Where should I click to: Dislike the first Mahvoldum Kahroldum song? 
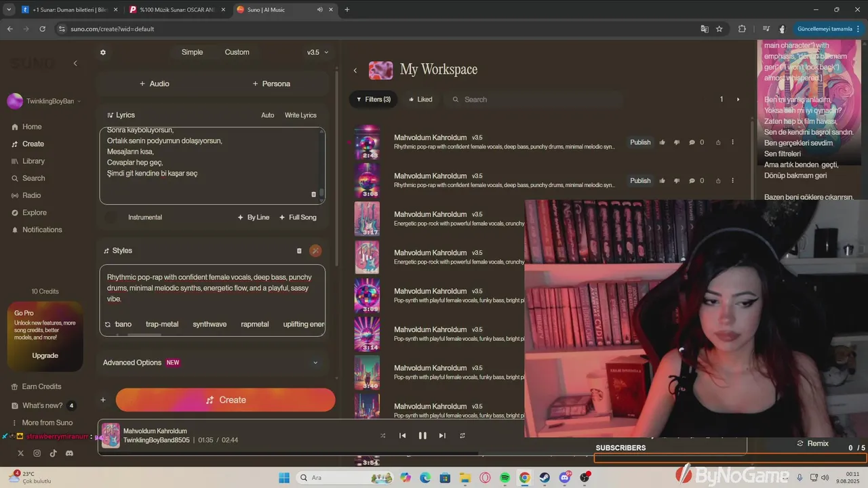(x=677, y=142)
